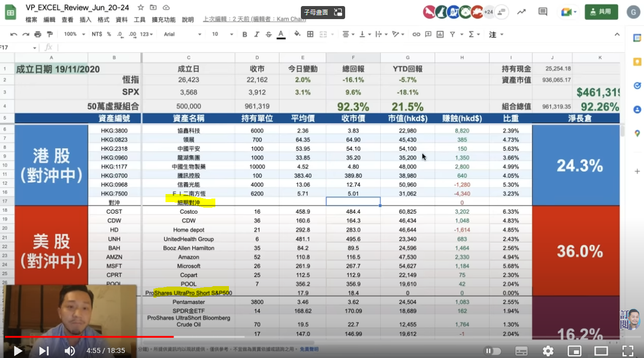Mute the video with the speaker icon
The image size is (644, 358).
point(70,351)
